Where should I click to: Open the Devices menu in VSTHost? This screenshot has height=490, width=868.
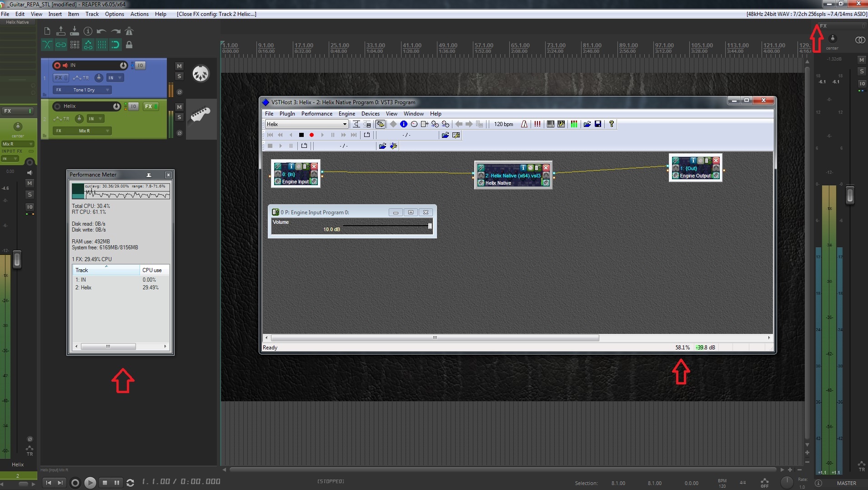370,114
